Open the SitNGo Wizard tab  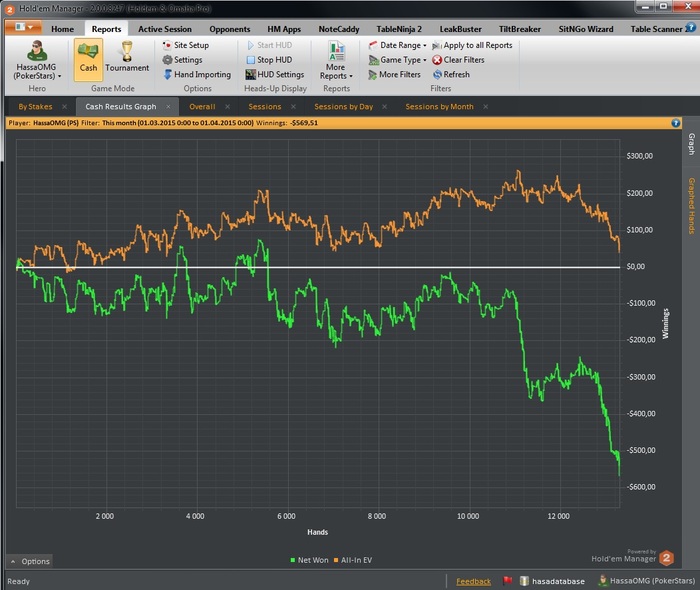coord(586,29)
